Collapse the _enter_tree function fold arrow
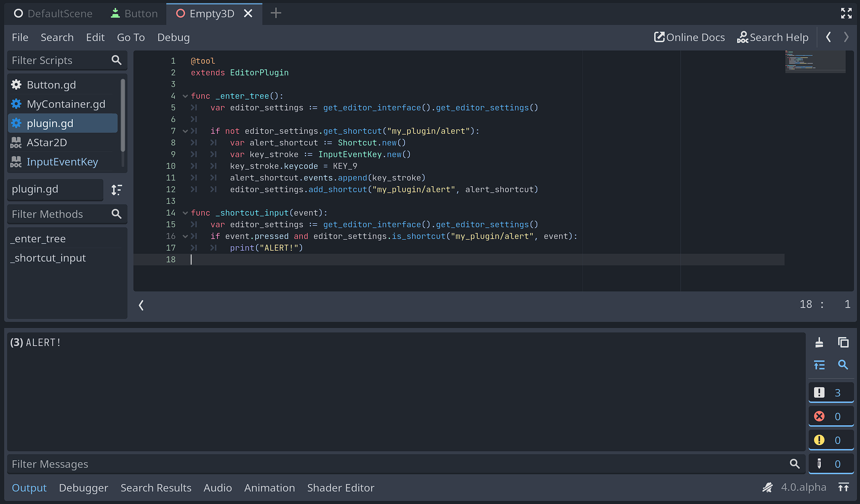This screenshot has height=504, width=860. click(x=185, y=96)
